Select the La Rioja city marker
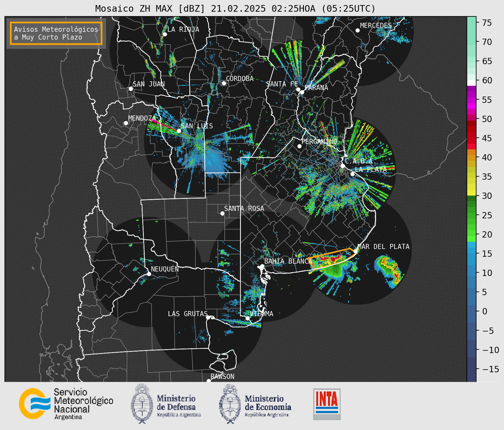Image resolution: width=504 pixels, height=430 pixels. click(165, 34)
